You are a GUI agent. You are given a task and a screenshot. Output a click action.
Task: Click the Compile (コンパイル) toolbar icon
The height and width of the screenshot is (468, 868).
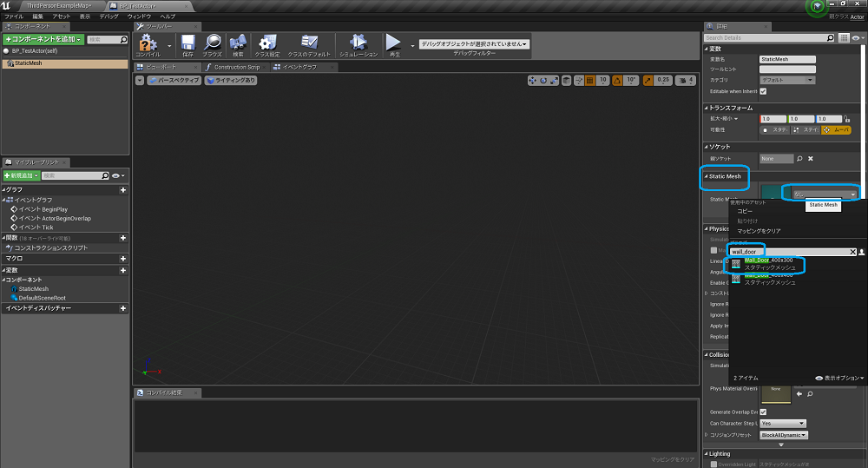(148, 43)
